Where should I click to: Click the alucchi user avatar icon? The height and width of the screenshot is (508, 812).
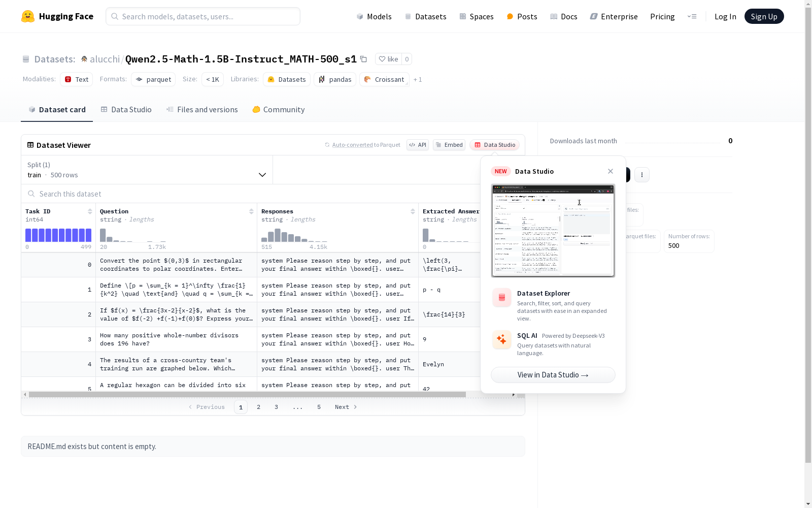(84, 59)
